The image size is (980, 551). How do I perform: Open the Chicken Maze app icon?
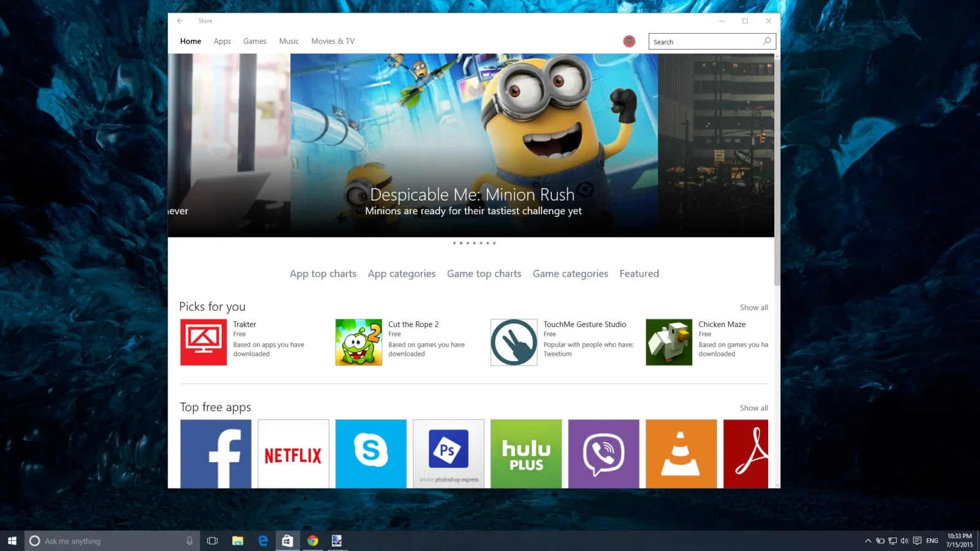tap(669, 342)
